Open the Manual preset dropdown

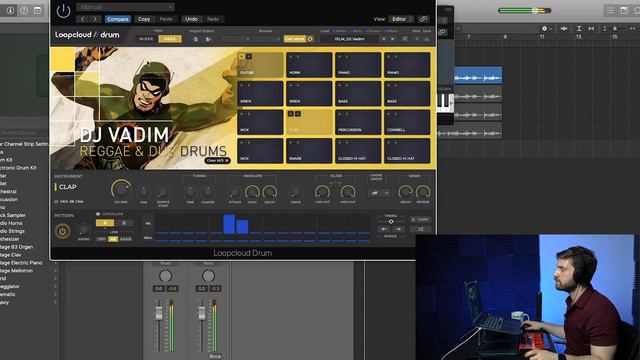coord(125,7)
